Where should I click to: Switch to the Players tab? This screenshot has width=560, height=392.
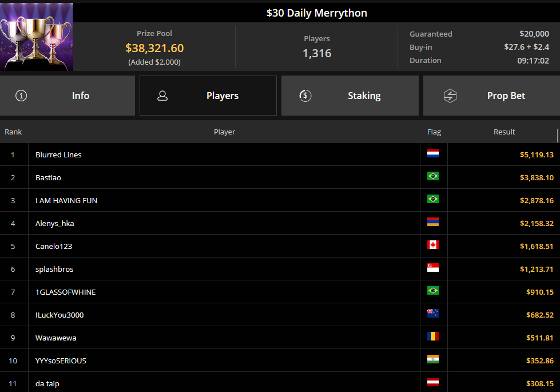coord(208,96)
